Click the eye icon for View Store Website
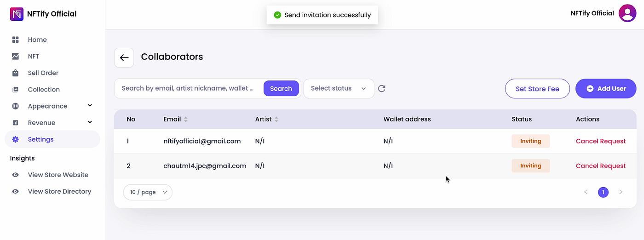This screenshot has height=240, width=644. [x=16, y=175]
